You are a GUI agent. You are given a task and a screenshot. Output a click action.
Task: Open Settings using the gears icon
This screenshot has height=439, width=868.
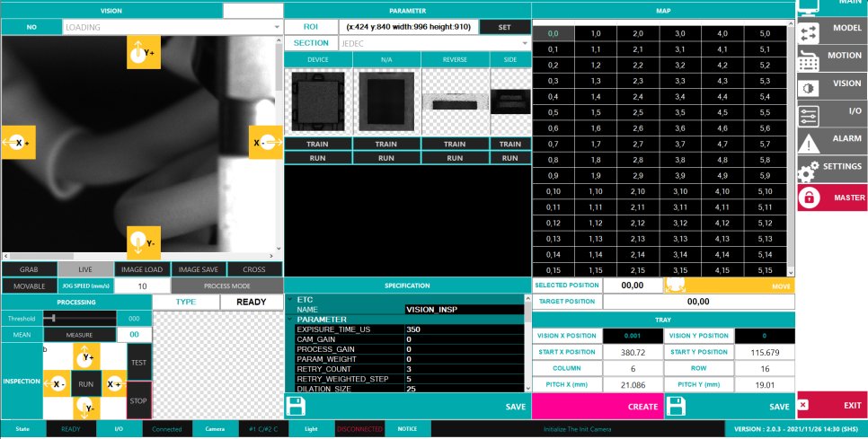[809, 172]
